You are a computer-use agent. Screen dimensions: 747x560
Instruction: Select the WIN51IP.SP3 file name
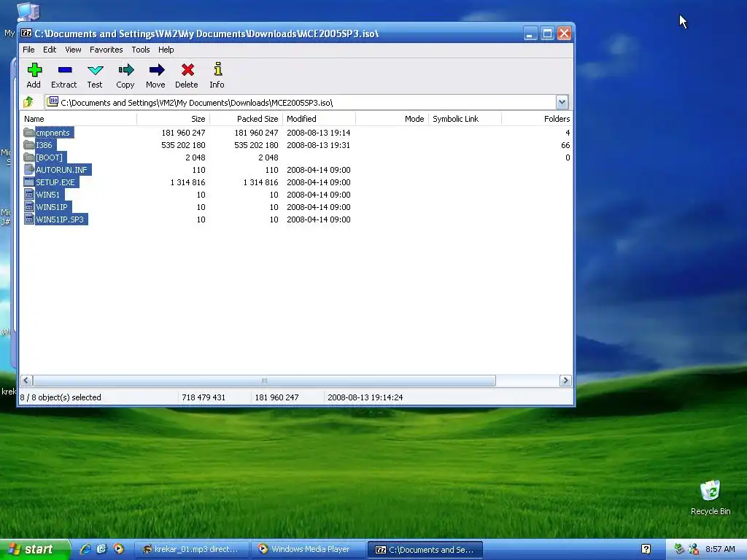coord(60,219)
